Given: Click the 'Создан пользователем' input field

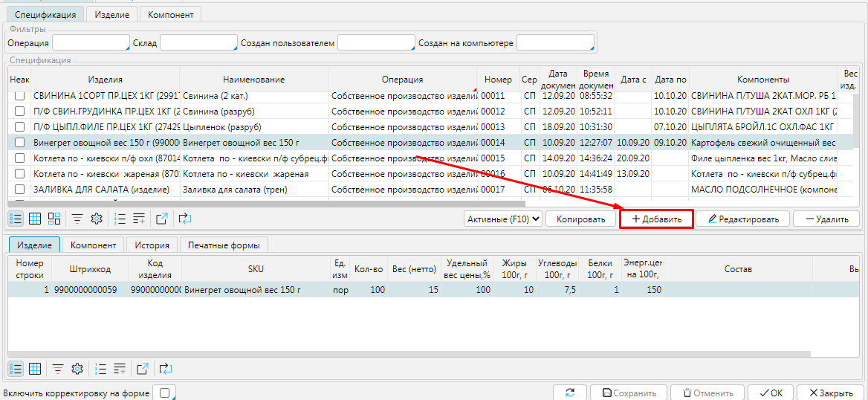Looking at the screenshot, I should click(x=376, y=43).
